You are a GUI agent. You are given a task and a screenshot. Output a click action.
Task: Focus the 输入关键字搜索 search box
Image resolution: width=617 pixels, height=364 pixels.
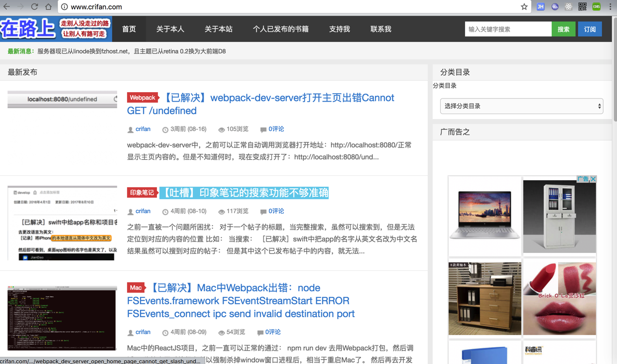(508, 29)
